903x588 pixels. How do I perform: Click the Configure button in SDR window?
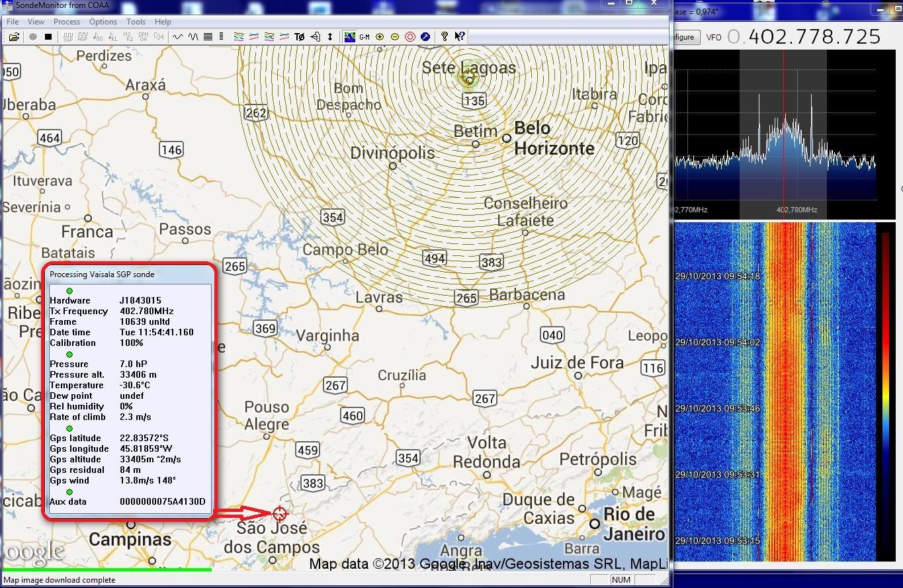[685, 37]
